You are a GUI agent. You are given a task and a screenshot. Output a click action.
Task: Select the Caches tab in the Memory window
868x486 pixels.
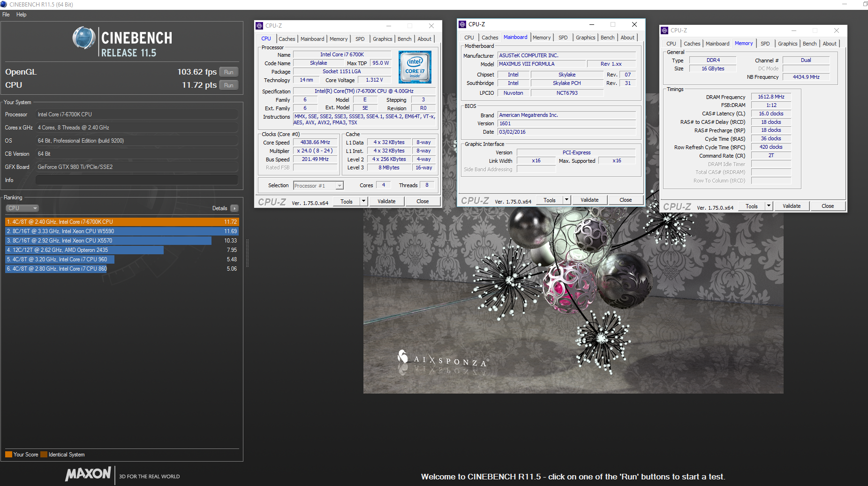point(692,44)
